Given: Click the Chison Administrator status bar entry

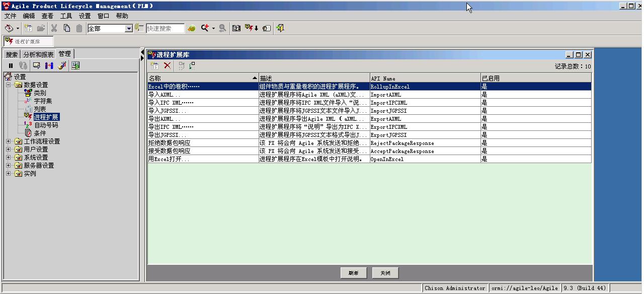Looking at the screenshot, I should point(455,288).
